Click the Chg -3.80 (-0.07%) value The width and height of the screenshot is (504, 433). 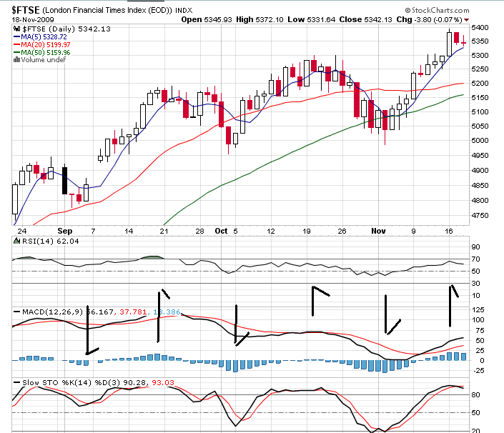click(x=429, y=19)
